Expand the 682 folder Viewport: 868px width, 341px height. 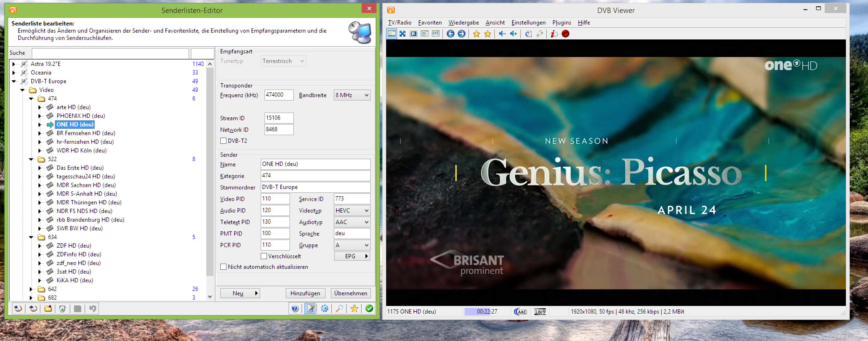point(31,298)
